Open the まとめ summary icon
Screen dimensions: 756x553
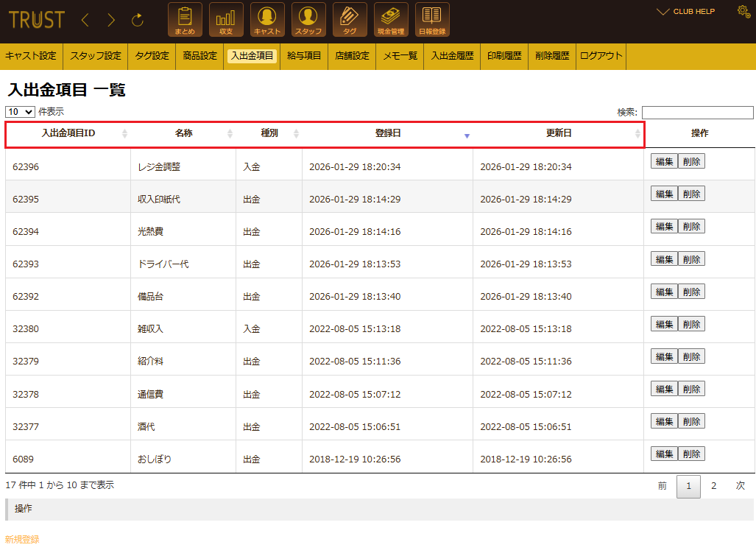pos(185,20)
